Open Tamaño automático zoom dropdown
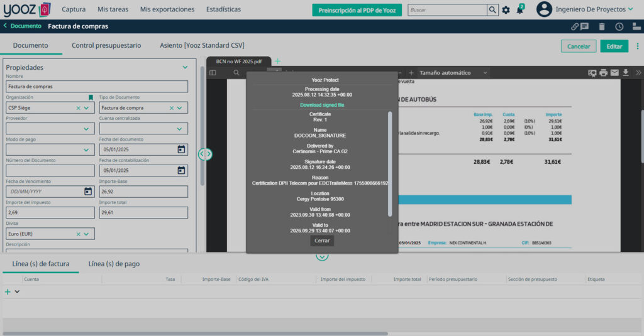644x336 pixels. (453, 73)
